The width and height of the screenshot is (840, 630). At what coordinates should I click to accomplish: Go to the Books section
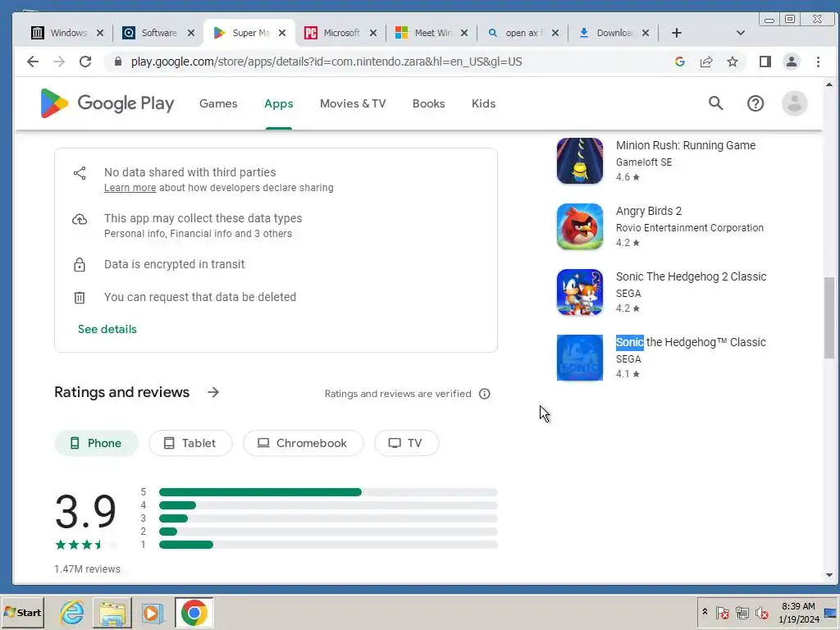(428, 103)
